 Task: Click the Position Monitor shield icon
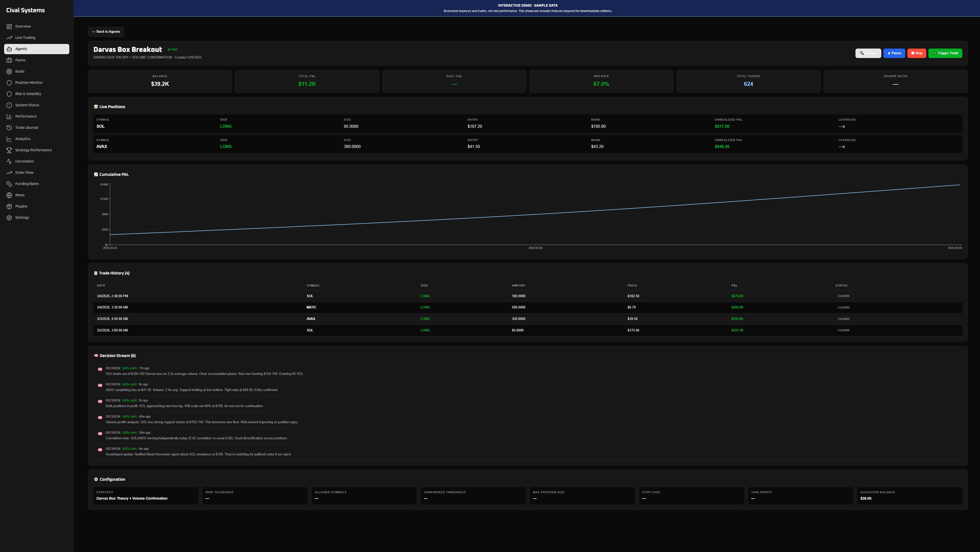[9, 83]
